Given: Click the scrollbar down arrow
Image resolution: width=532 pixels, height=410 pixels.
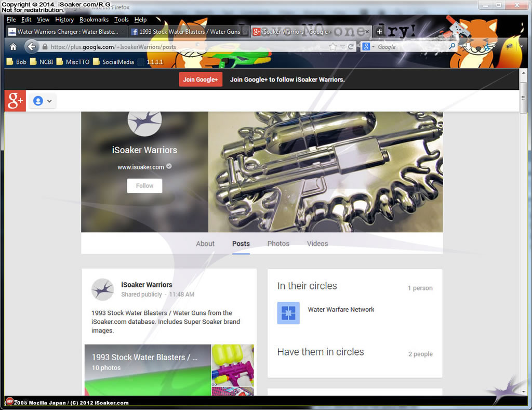Looking at the screenshot, I should (x=523, y=391).
